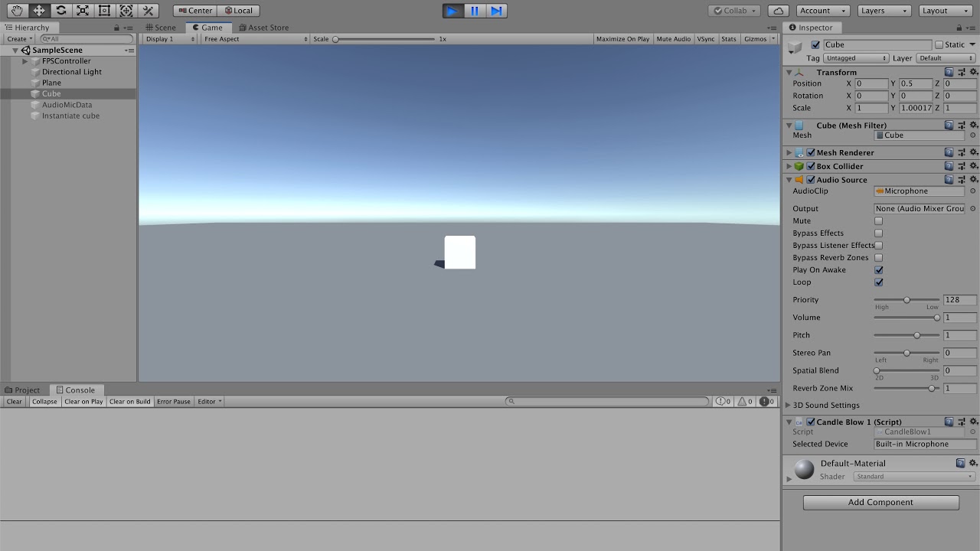Select the Rotate tool
980x551 pixels.
(60, 11)
